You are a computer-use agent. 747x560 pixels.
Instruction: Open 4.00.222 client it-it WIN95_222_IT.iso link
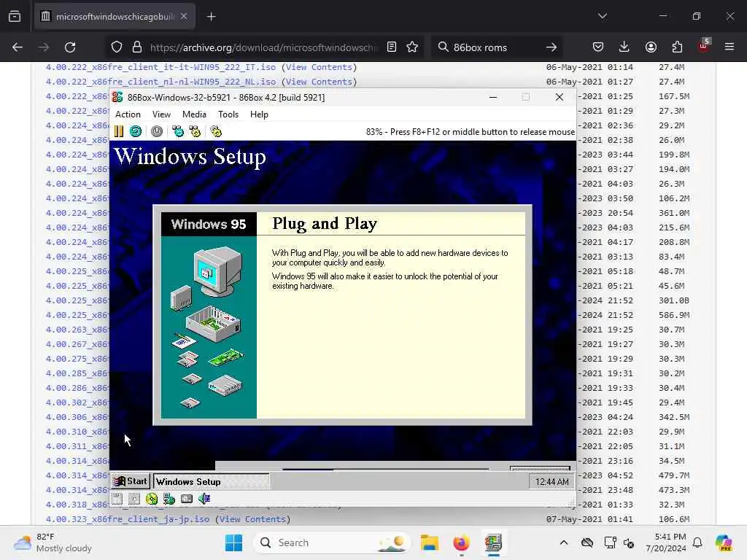pos(160,67)
